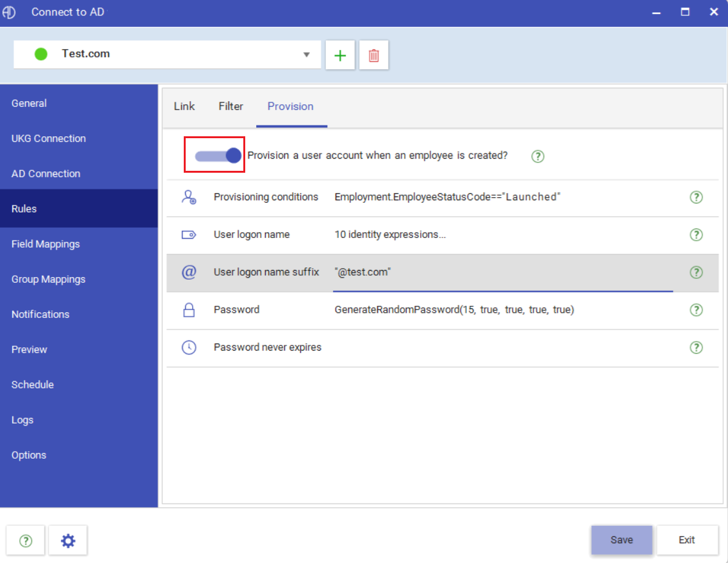The image size is (728, 563).
Task: Click the Password never expires label
Action: point(268,347)
